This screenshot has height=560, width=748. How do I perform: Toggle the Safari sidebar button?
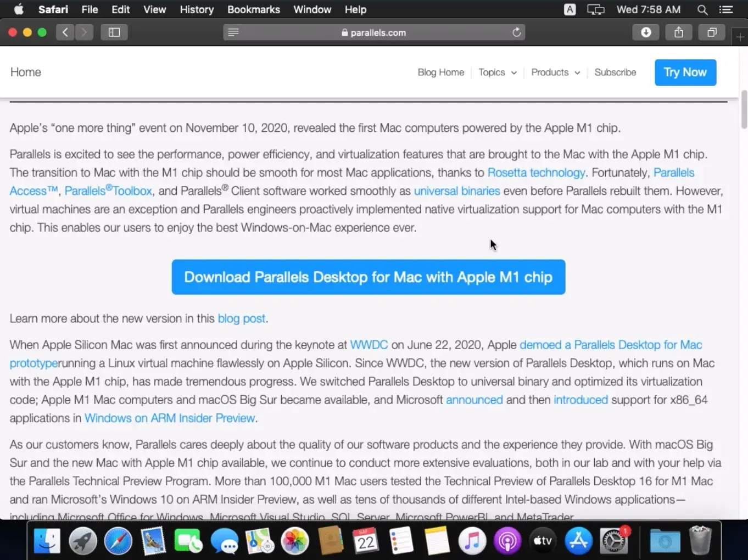pyautogui.click(x=114, y=32)
